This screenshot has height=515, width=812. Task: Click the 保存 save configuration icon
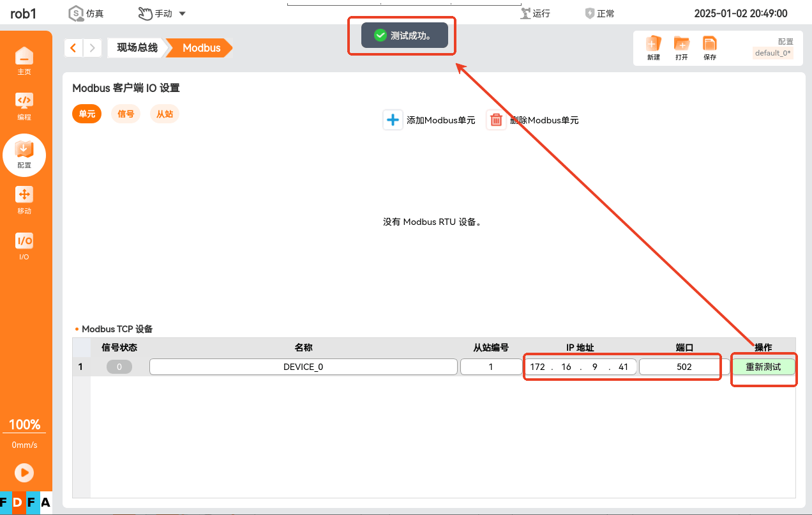pyautogui.click(x=710, y=43)
